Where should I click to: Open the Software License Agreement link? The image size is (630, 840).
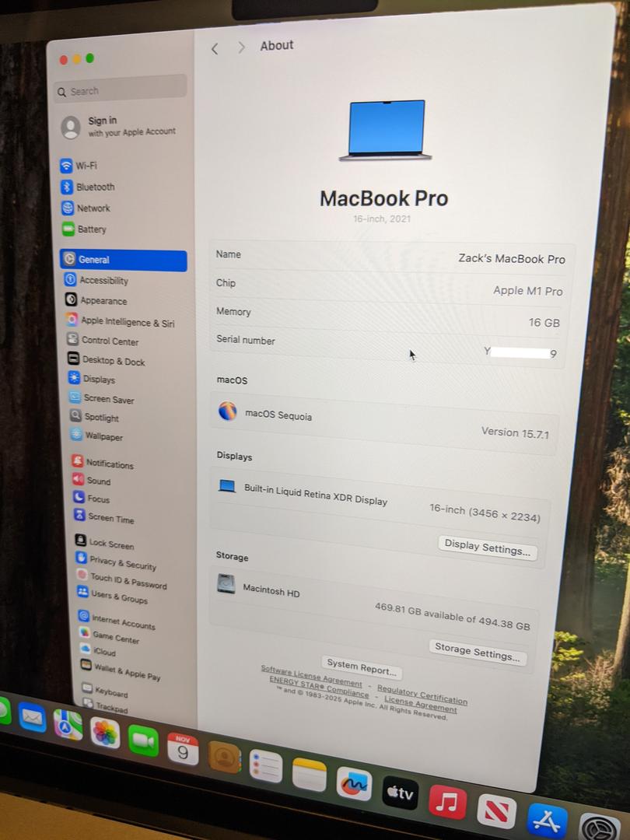click(x=311, y=676)
